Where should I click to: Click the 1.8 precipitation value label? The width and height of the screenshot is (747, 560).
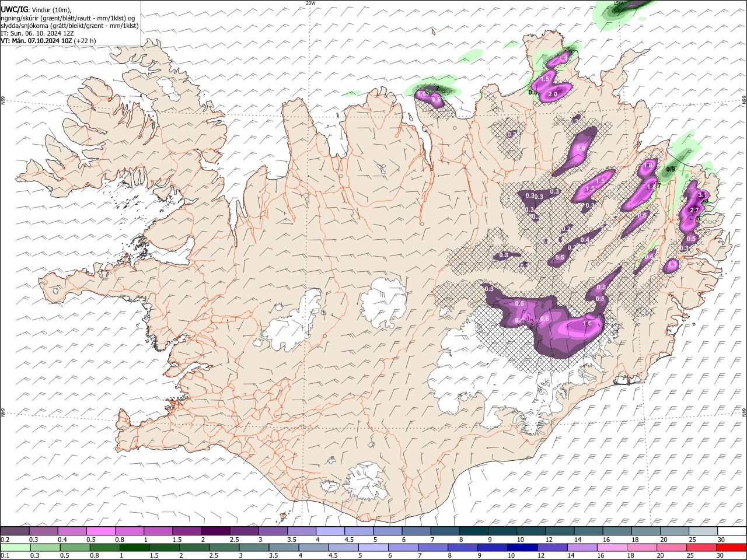coord(648,166)
